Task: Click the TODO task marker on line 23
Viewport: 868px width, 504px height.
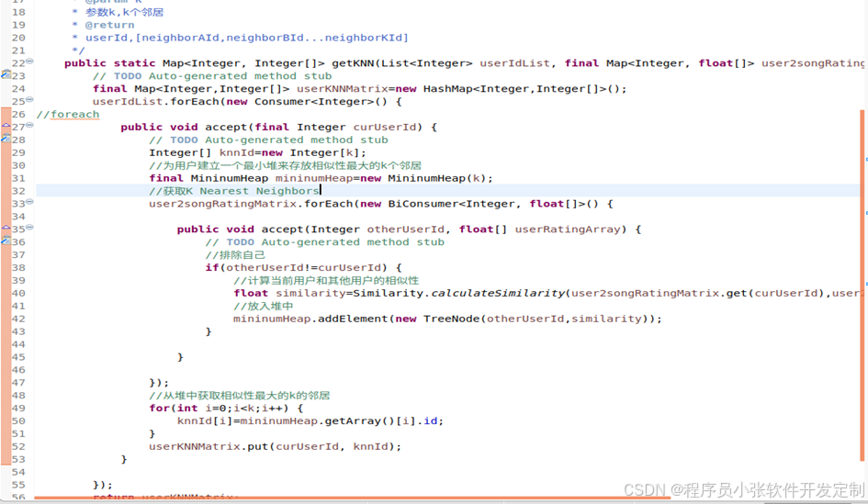Action: click(x=6, y=74)
